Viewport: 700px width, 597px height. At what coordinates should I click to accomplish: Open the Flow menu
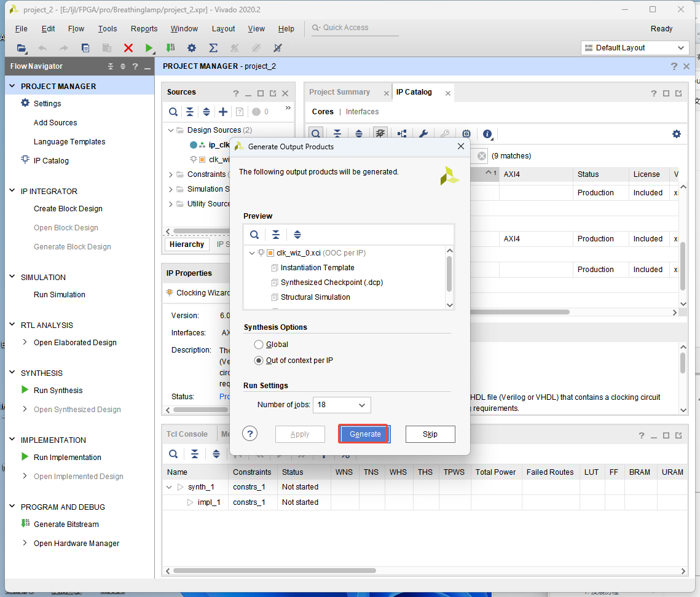click(76, 28)
